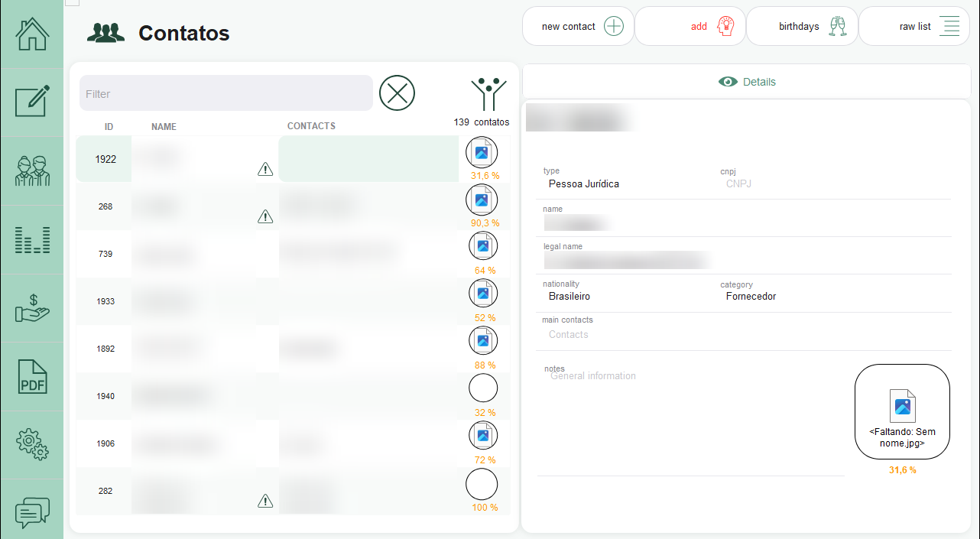Viewport: 980px width, 539px height.
Task: Open the chat messages sidebar icon
Action: pos(32,513)
